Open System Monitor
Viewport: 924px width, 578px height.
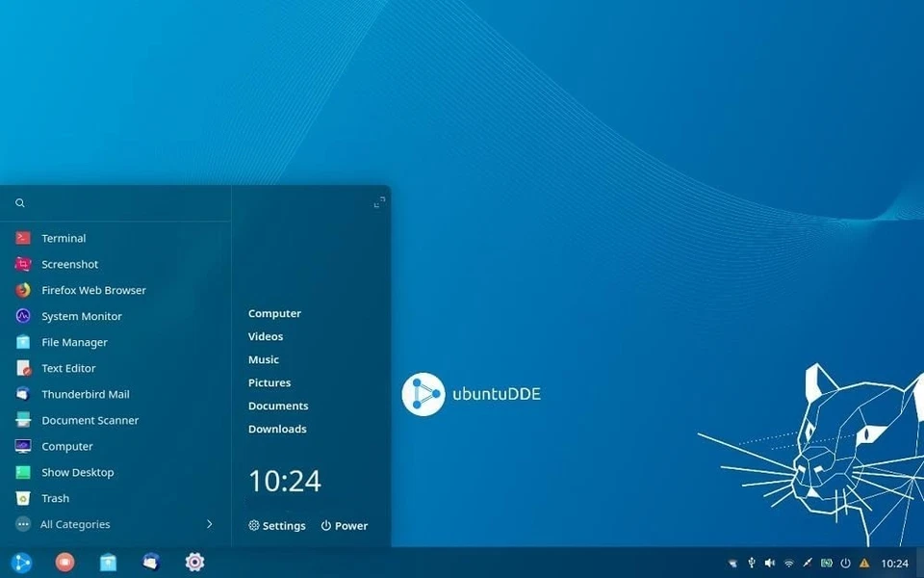[82, 316]
